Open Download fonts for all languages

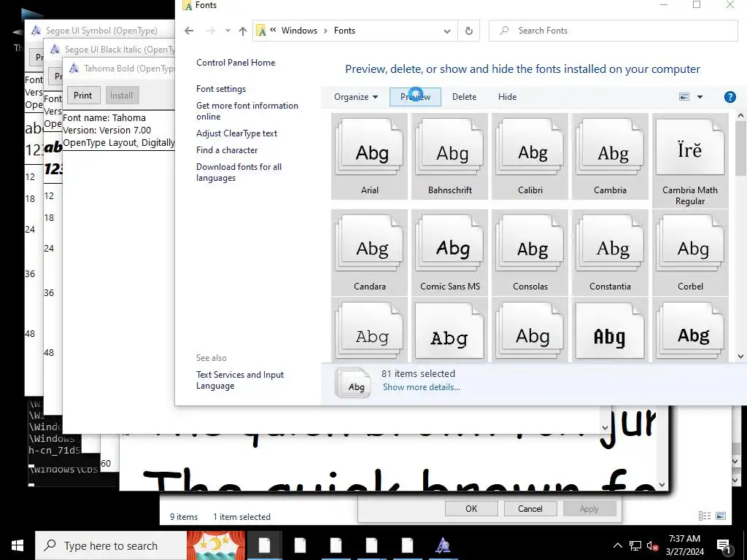(239, 172)
